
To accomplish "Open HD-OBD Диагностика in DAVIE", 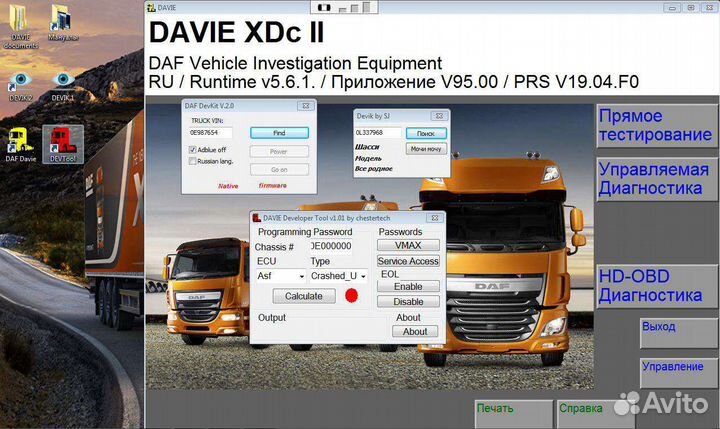I will click(x=657, y=286).
